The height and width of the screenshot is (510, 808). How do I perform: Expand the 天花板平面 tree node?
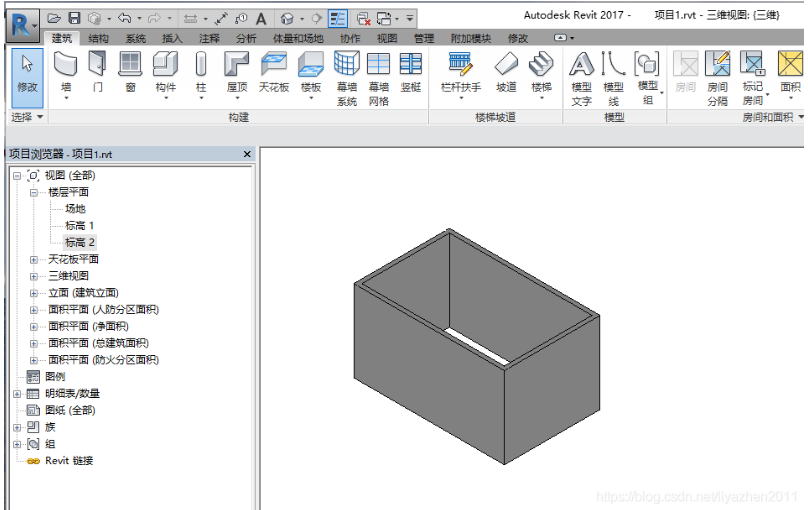34,260
